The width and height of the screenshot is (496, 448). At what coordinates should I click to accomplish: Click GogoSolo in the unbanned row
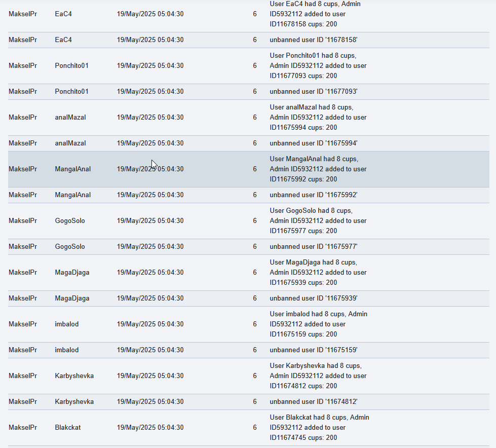click(70, 246)
